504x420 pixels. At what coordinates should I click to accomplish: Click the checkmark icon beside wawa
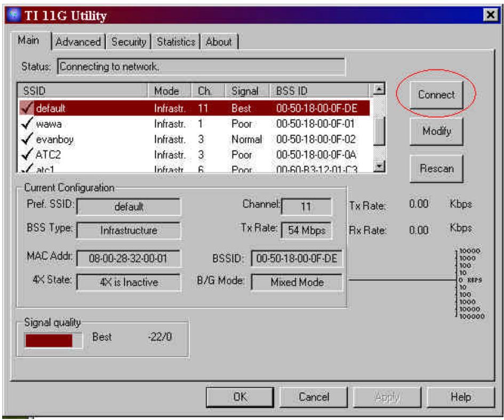(x=27, y=123)
